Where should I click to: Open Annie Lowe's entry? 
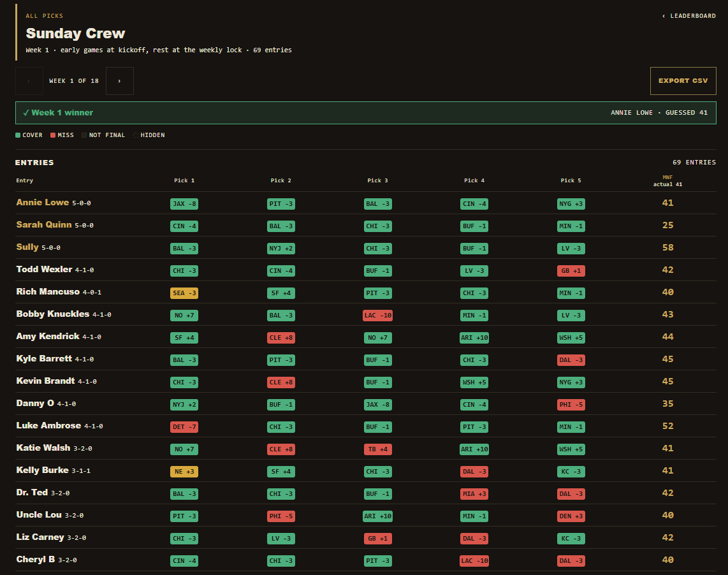point(42,203)
